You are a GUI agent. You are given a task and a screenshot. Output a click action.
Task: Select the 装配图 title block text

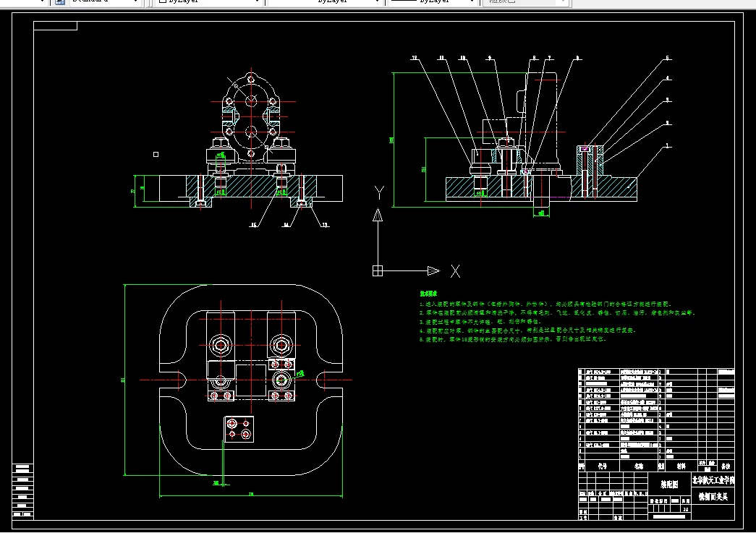pyautogui.click(x=669, y=485)
